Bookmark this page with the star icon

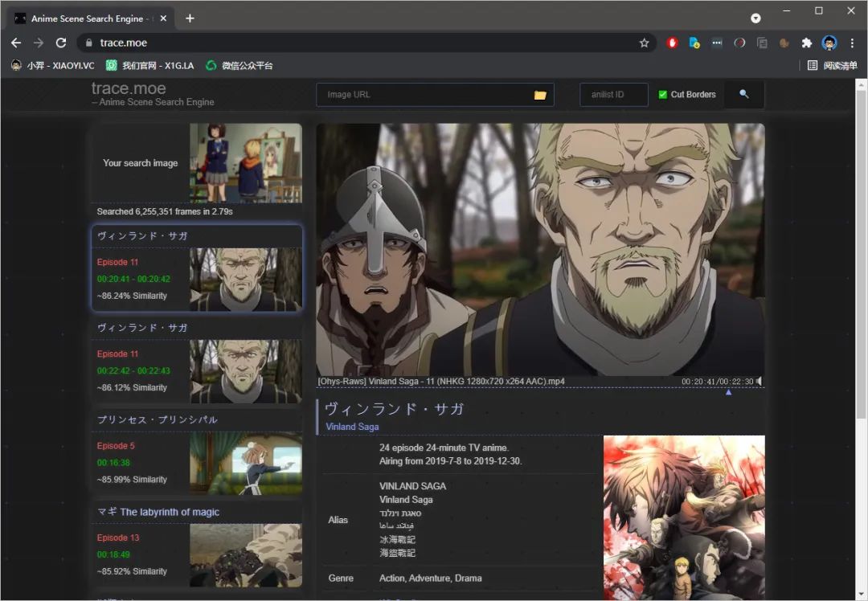click(x=644, y=43)
